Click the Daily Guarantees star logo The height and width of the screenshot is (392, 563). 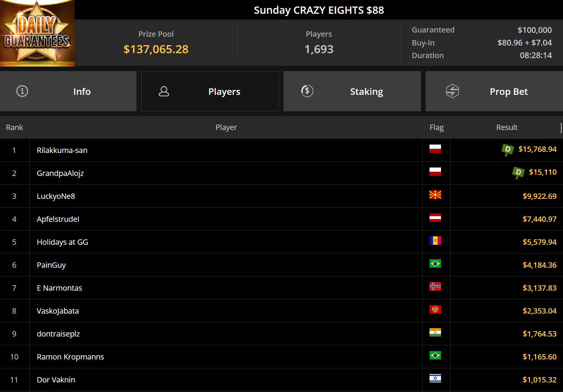click(x=37, y=33)
